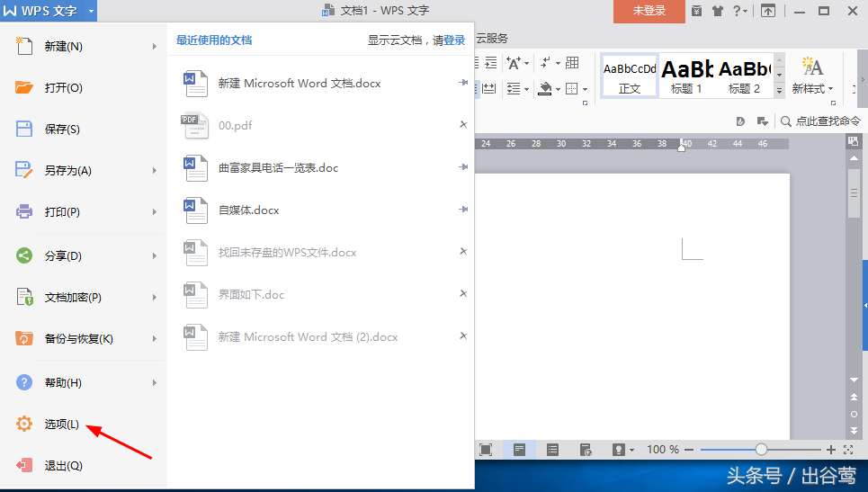868x492 pixels.
Task: Expand the 打印(P) submenu arrow
Action: pos(155,212)
